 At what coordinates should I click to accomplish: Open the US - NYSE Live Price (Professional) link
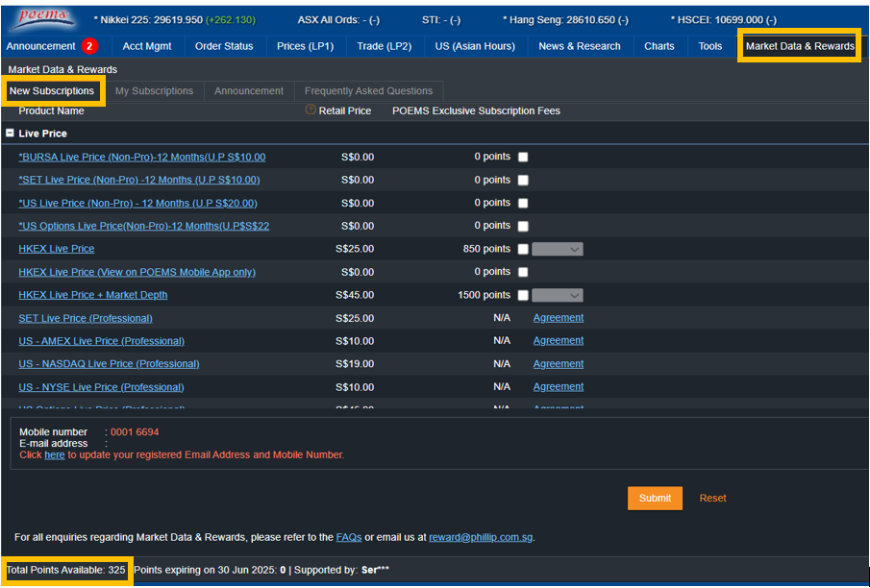coord(101,387)
